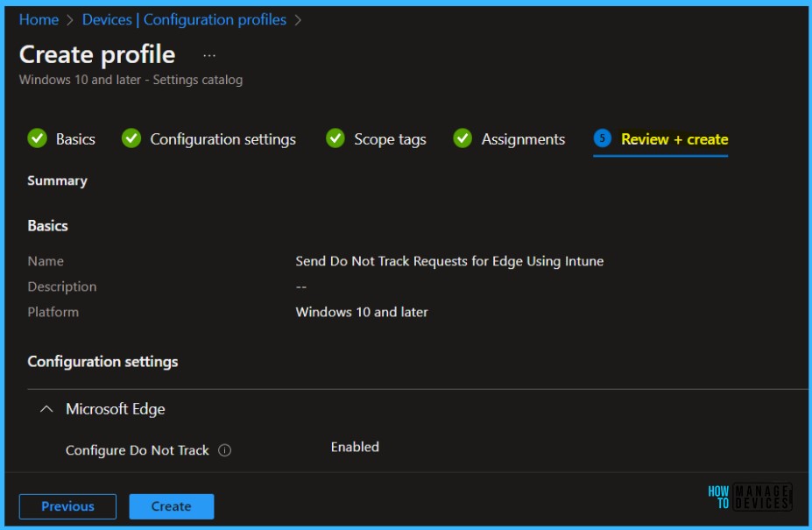Screen dimensions: 812x530
Task: Click the 'Configuration settings' summary heading
Action: [x=102, y=361]
